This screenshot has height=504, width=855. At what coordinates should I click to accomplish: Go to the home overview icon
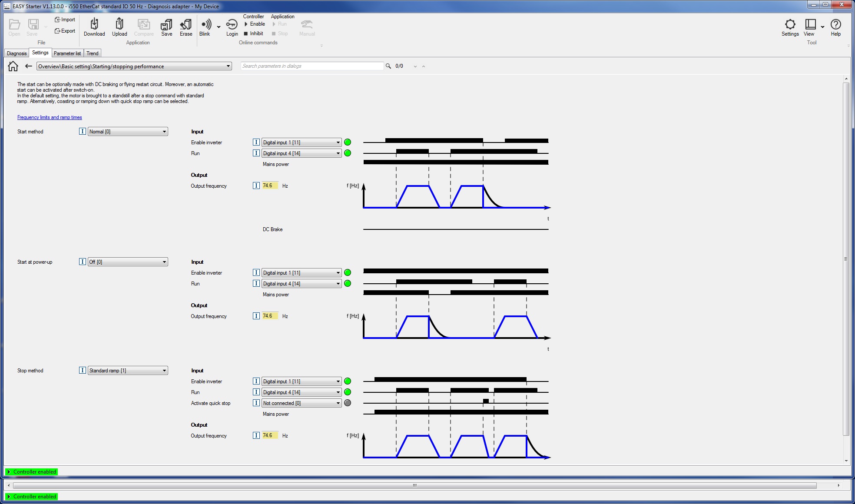pos(13,66)
